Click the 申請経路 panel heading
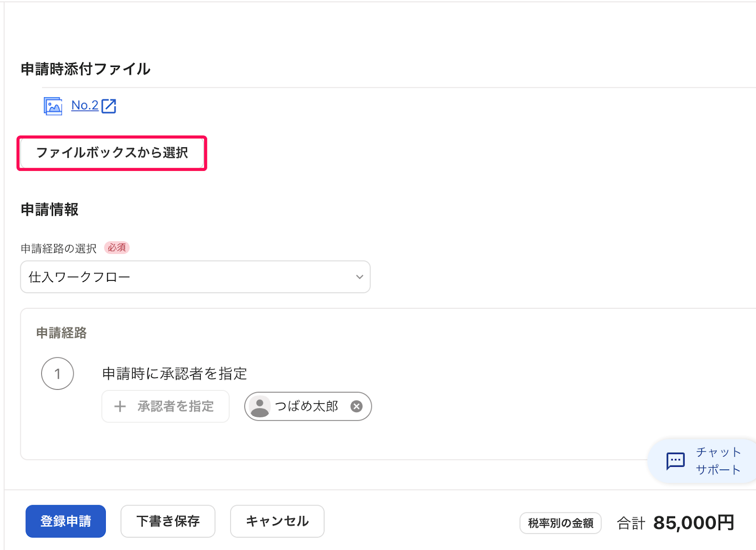 [x=61, y=333]
